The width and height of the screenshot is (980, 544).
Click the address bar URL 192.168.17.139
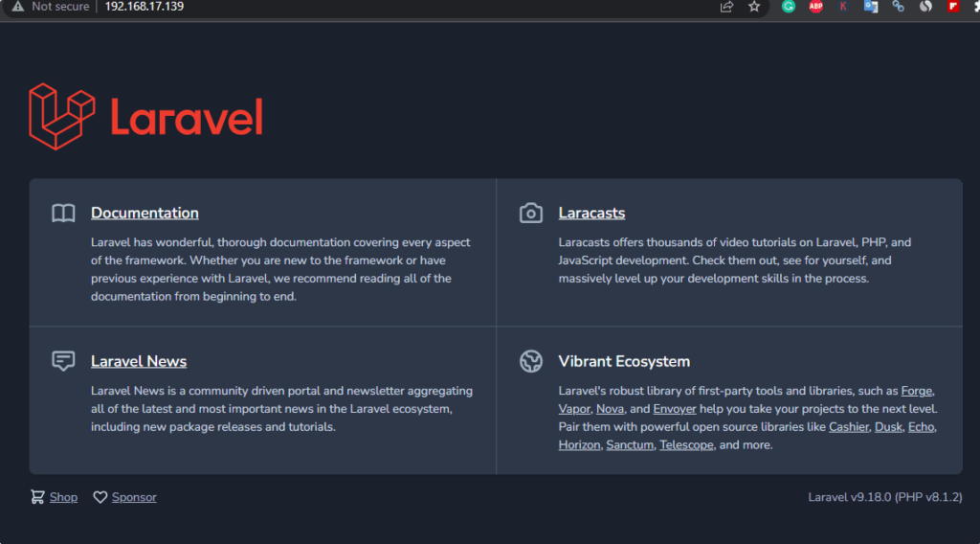coord(145,7)
